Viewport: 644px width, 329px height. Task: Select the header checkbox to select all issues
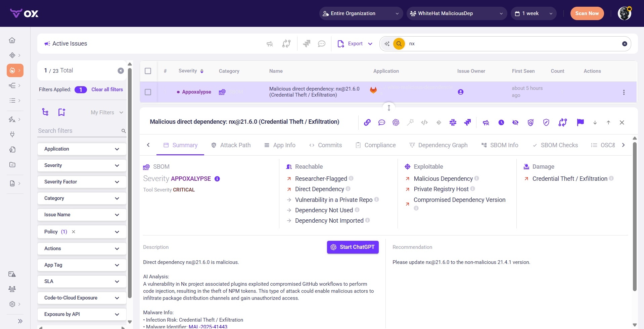(x=148, y=71)
